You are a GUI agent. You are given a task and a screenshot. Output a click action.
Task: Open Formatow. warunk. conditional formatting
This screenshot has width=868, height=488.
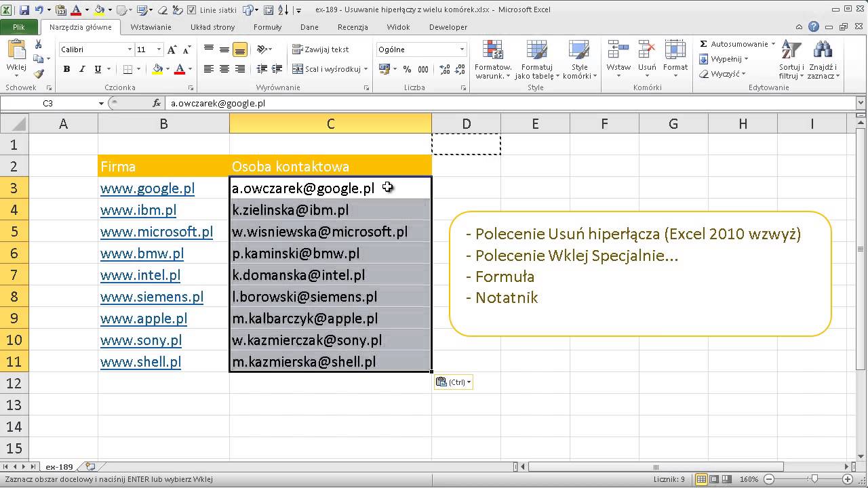(492, 59)
